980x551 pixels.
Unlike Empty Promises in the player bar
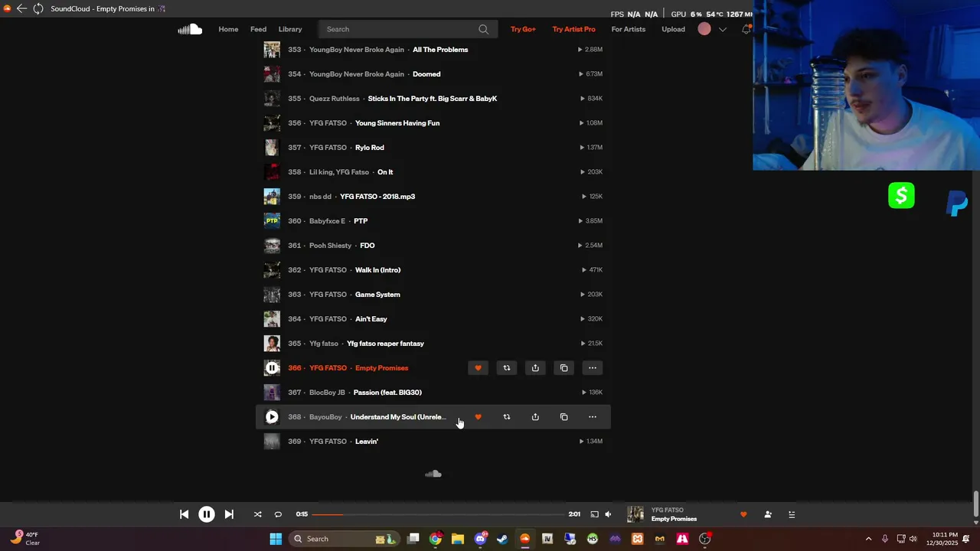(743, 514)
